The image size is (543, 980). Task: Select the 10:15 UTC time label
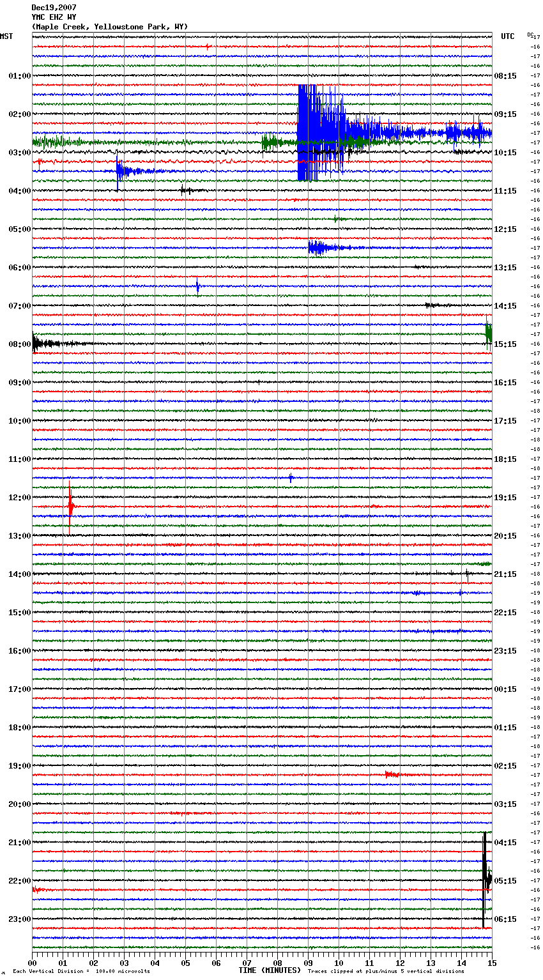tap(505, 153)
